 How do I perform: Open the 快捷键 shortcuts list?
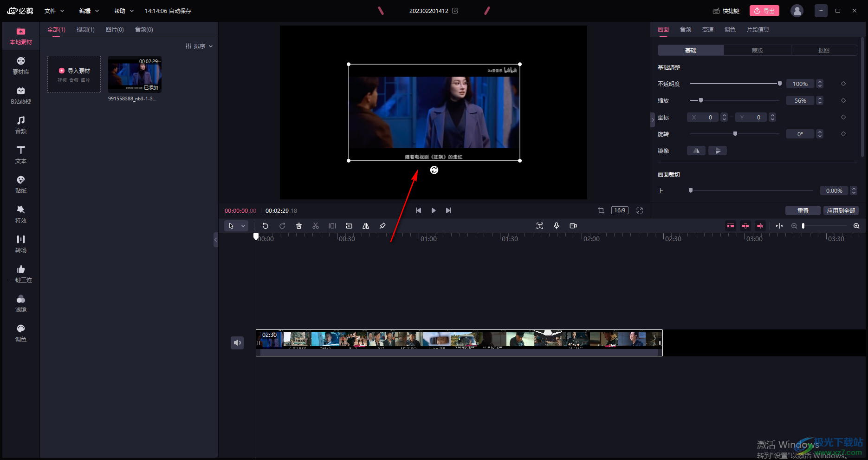coord(726,11)
